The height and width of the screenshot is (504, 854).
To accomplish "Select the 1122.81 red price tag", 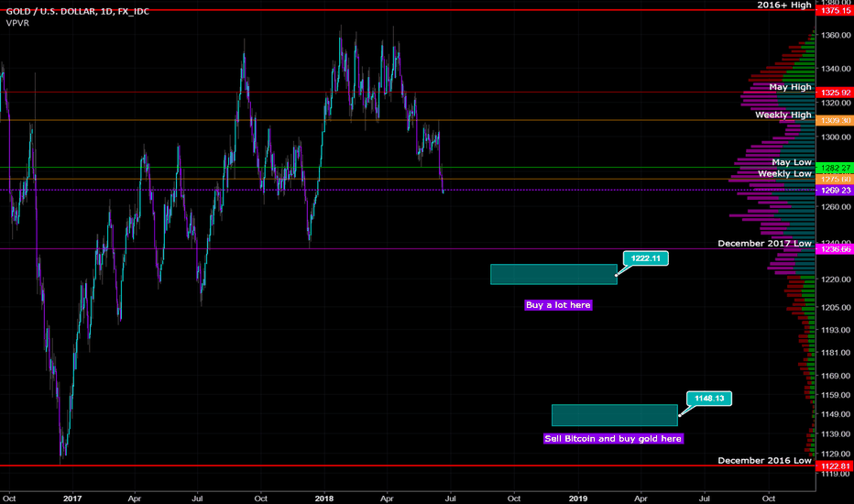I will click(x=835, y=466).
